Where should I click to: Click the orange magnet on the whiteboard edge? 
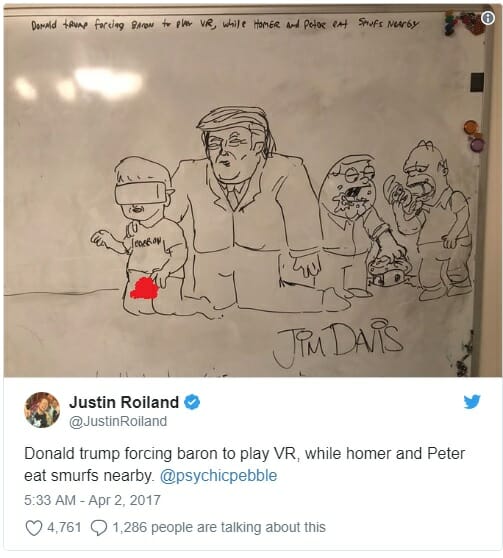pyautogui.click(x=471, y=127)
